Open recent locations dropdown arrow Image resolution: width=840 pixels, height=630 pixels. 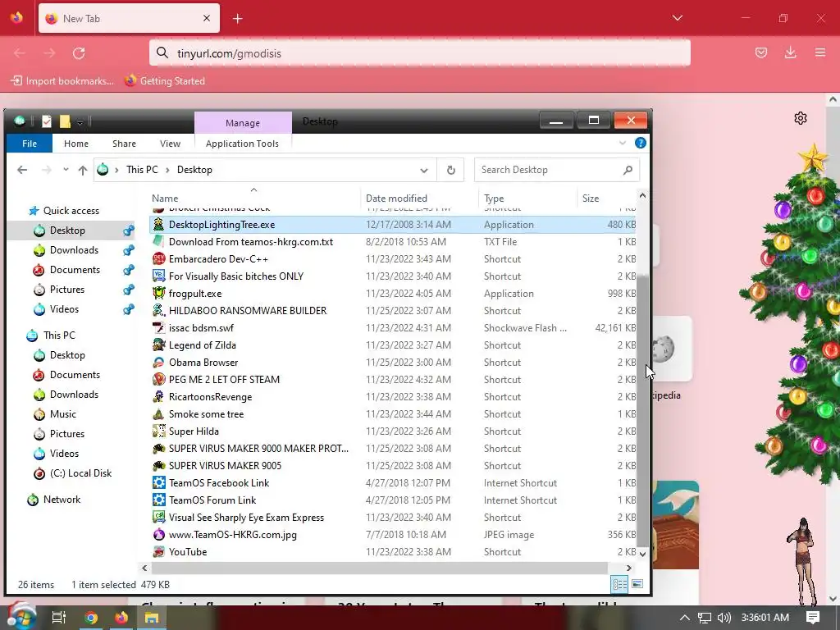point(66,170)
